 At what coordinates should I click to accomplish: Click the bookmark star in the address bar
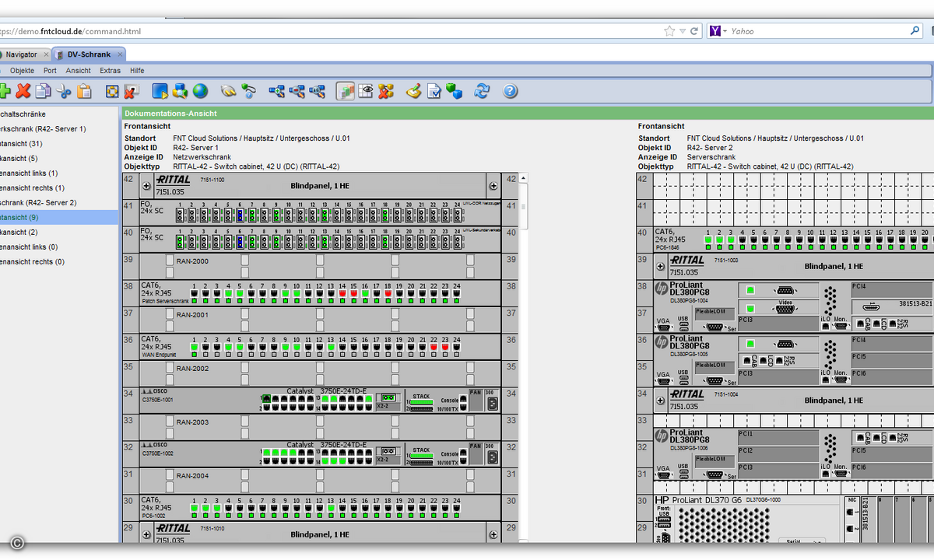pyautogui.click(x=669, y=31)
